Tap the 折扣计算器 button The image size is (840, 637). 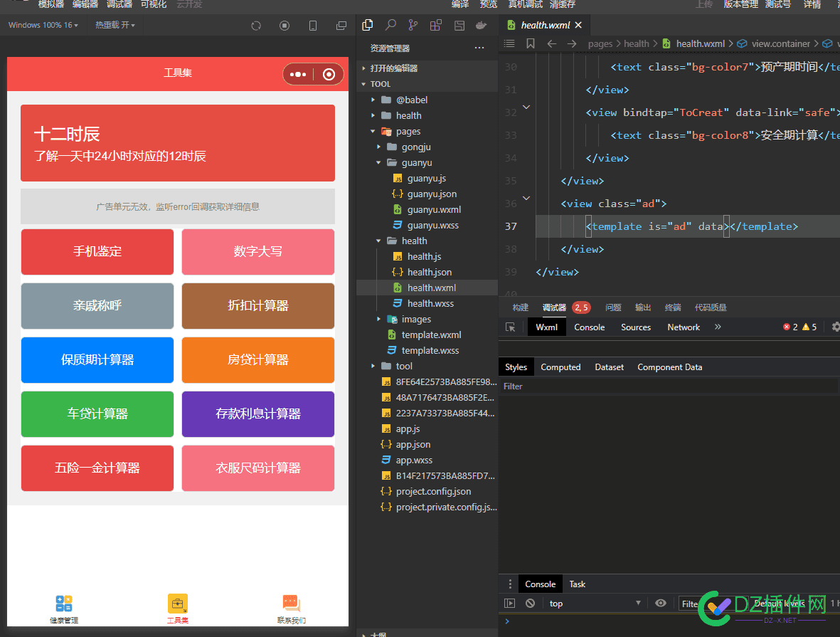tap(258, 305)
